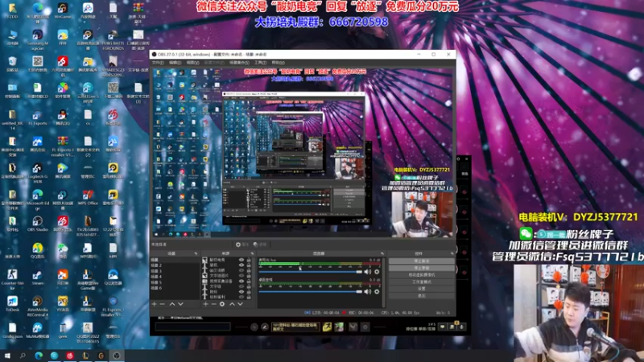Add a new source with the plus icon
The height and width of the screenshot is (362, 644).
(205, 304)
